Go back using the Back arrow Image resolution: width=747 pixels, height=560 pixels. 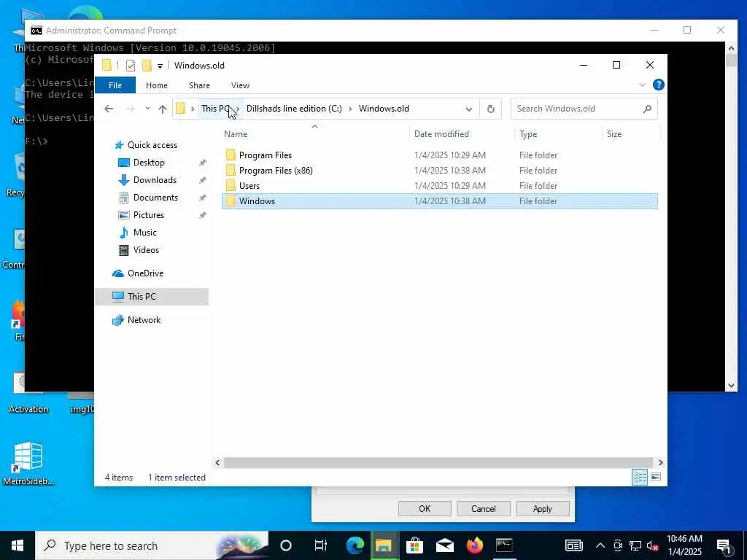click(x=109, y=109)
